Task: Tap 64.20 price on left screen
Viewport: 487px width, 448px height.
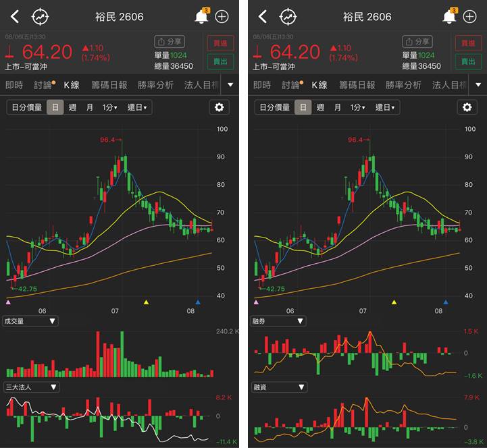Action: point(47,52)
